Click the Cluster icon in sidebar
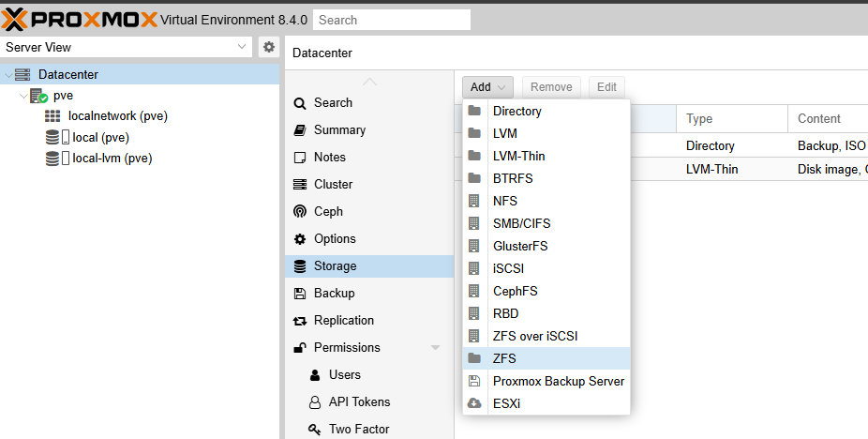This screenshot has width=868, height=439. (x=300, y=185)
